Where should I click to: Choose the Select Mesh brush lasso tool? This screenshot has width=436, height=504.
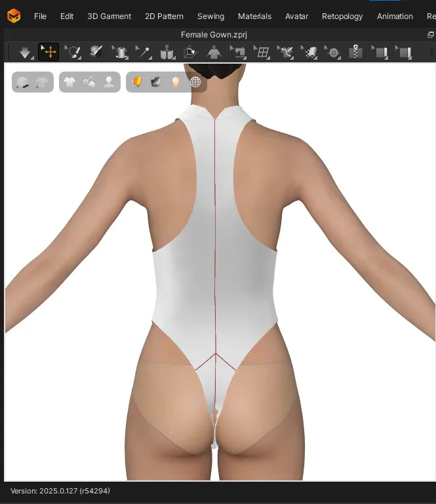[x=73, y=52]
